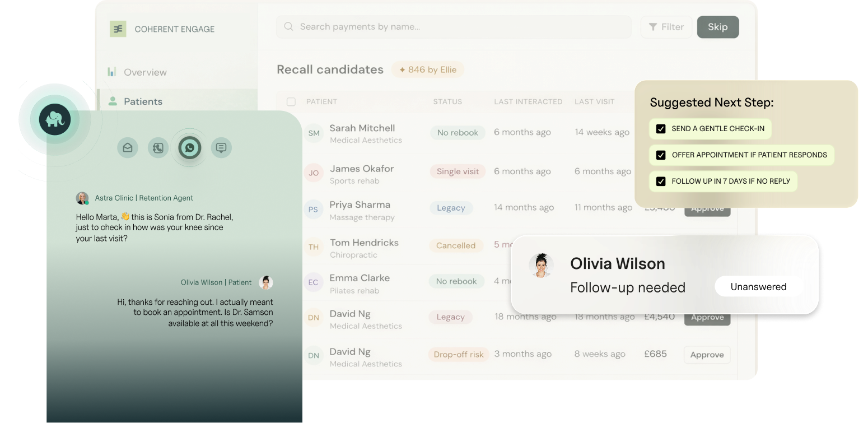This screenshot has width=868, height=423.
Task: Click the Legacy status for Priya Sharma
Action: [x=451, y=208]
